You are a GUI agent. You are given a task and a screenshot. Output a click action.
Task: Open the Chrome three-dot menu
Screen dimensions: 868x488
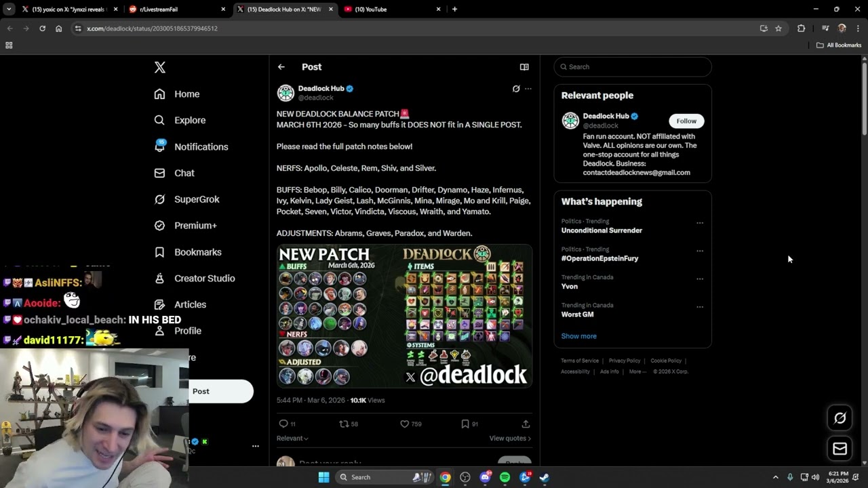[858, 28]
